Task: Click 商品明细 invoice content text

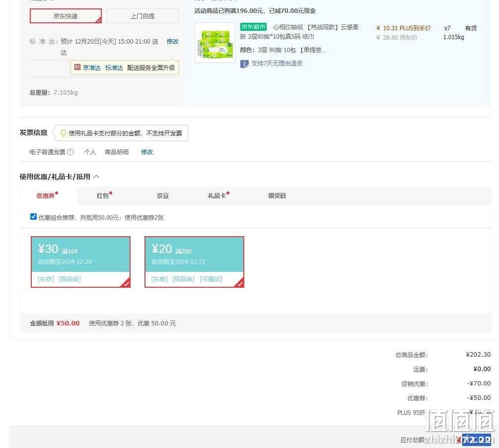Action: pos(117,152)
